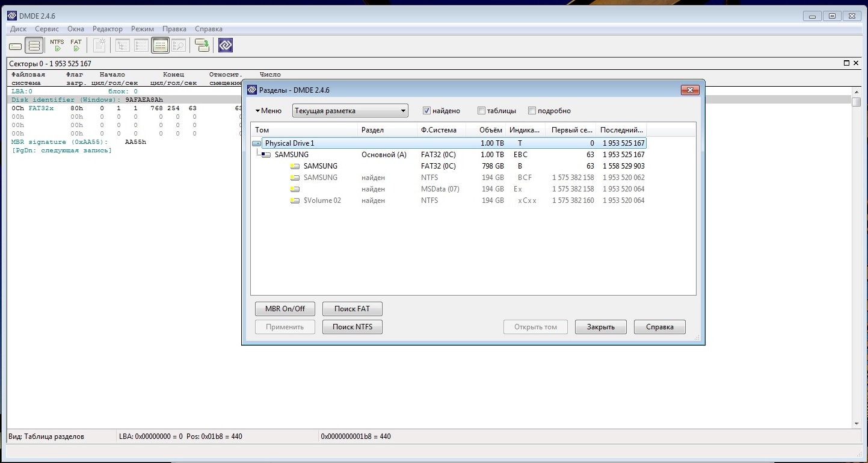Click the 'MBR On/Off' button
Image resolution: width=868 pixels, height=463 pixels.
click(x=285, y=309)
